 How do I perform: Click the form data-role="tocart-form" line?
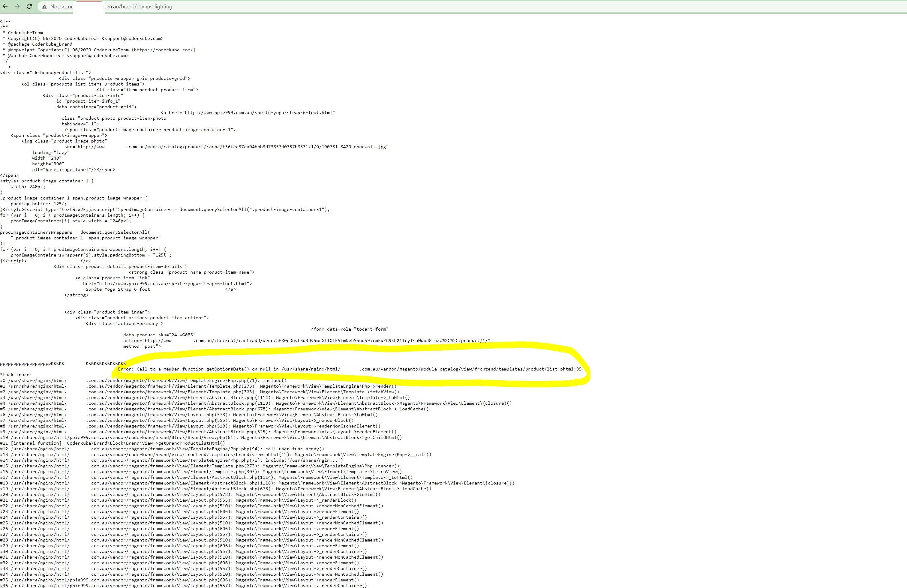pyautogui.click(x=350, y=329)
